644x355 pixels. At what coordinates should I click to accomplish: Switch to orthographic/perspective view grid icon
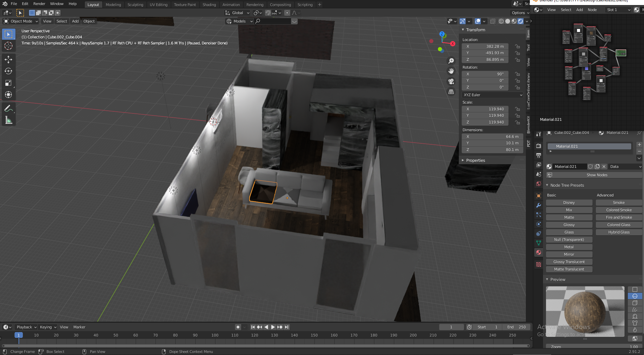tap(451, 92)
